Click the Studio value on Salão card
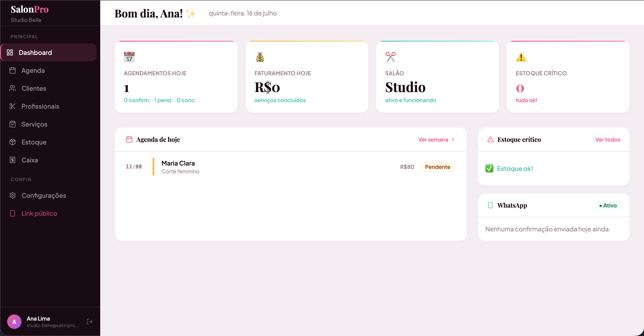Screen dimensions: 644x336 (x=405, y=87)
